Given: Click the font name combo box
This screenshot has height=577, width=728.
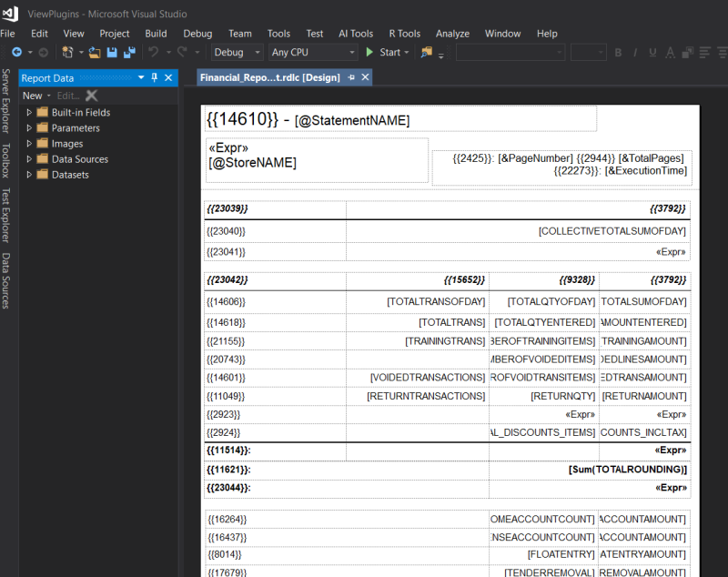Looking at the screenshot, I should pyautogui.click(x=511, y=53).
